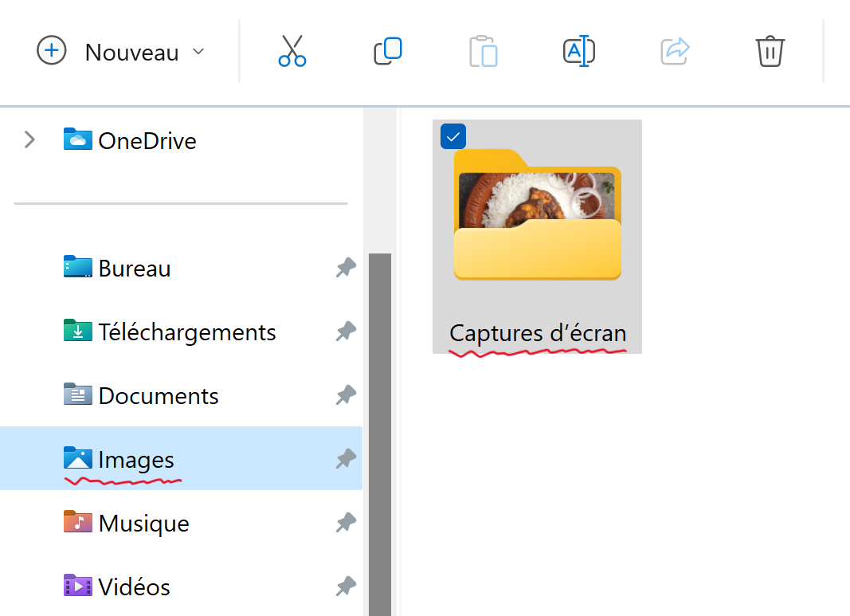Screen dimensions: 850x616
Task: Open the Musique folder in the sidebar
Action: [x=143, y=523]
